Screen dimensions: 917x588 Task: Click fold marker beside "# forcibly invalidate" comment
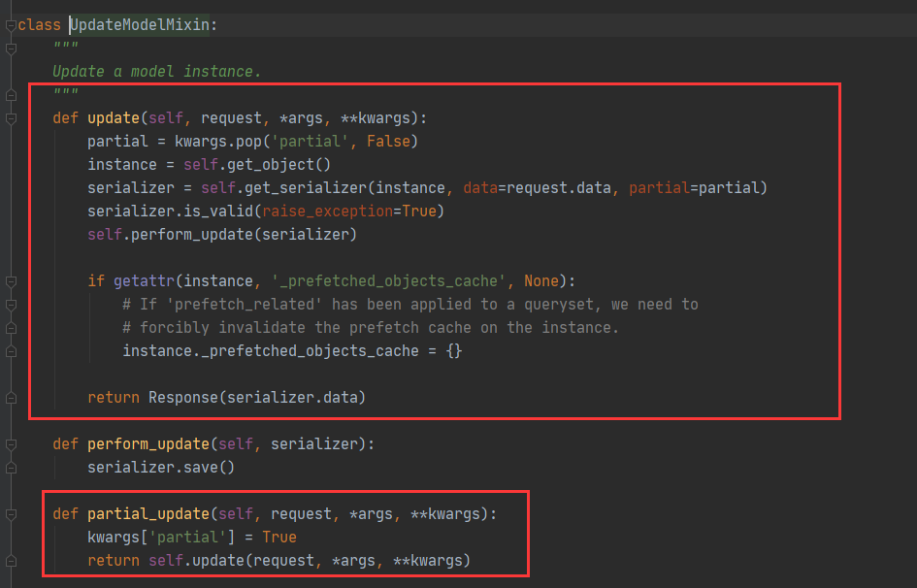point(11,329)
